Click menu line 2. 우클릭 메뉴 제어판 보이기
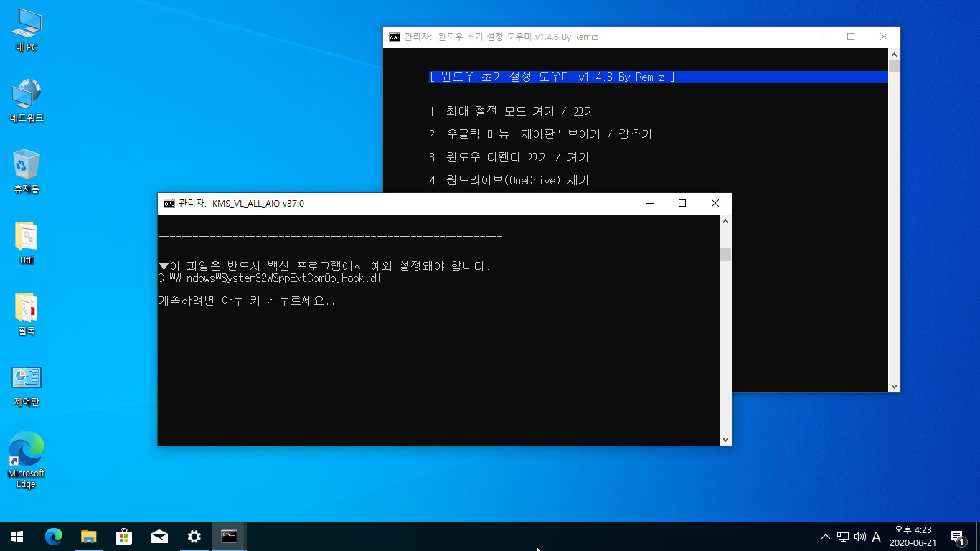Image resolution: width=980 pixels, height=551 pixels. (x=541, y=134)
